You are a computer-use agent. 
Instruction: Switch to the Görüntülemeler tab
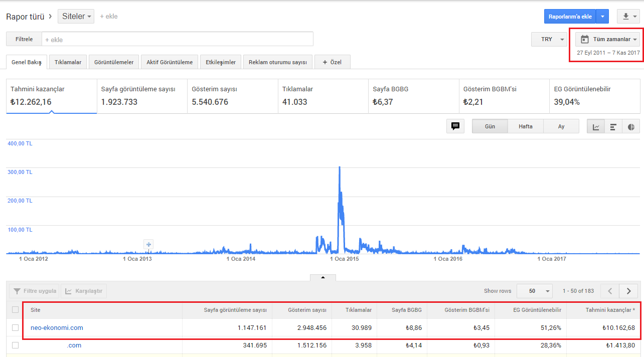[x=114, y=62]
